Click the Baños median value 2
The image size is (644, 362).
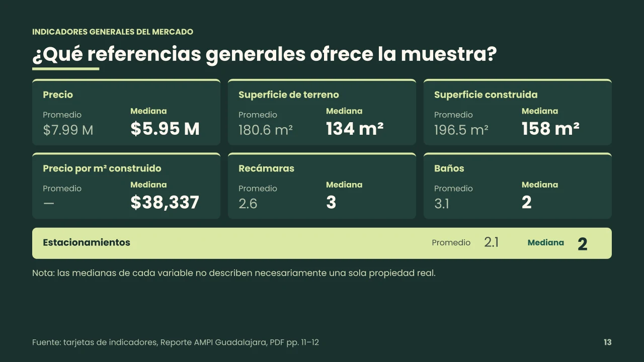click(x=527, y=203)
